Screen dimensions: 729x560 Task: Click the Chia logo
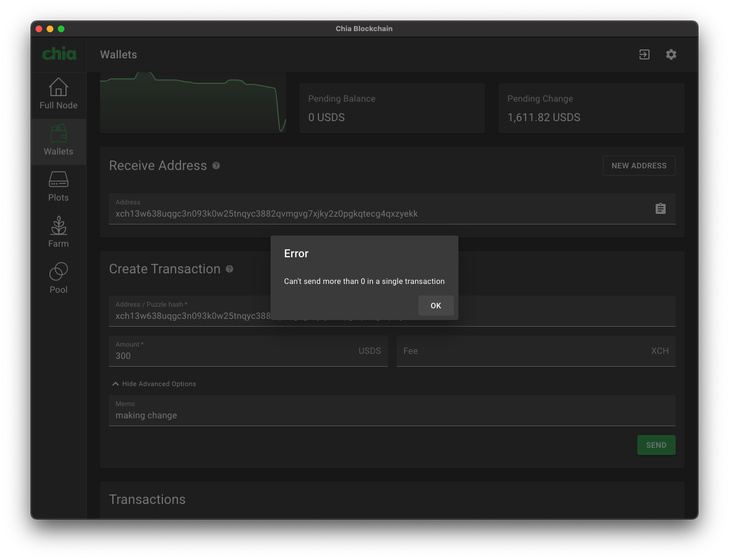click(58, 54)
